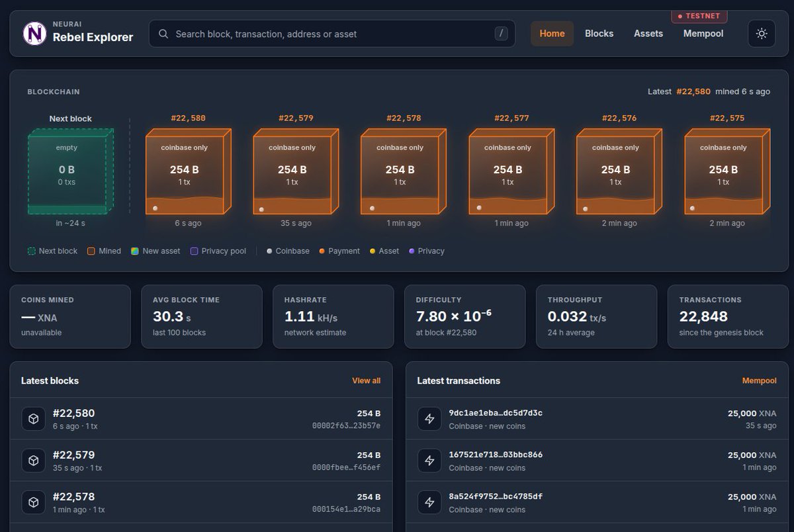Click the Hashrate 1.11 kH/s card
The width and height of the screenshot is (794, 532).
coord(333,316)
